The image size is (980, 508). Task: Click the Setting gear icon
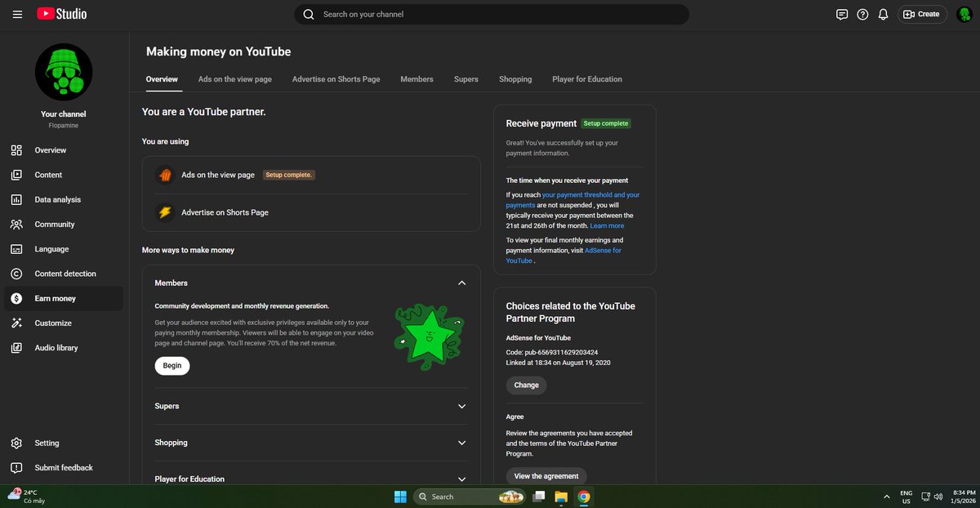pos(16,443)
